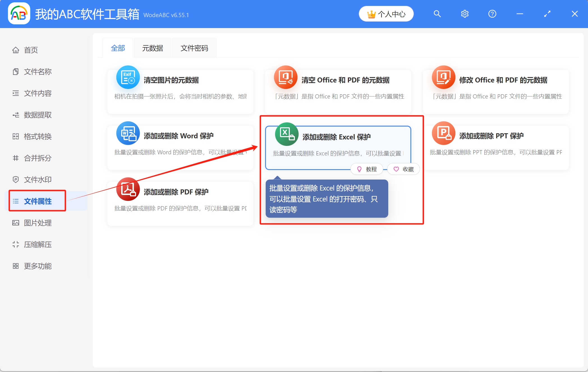Open the 修改 Office 和 PDF 的元数据 tool icon
Image resolution: width=588 pixels, height=372 pixels.
(444, 77)
